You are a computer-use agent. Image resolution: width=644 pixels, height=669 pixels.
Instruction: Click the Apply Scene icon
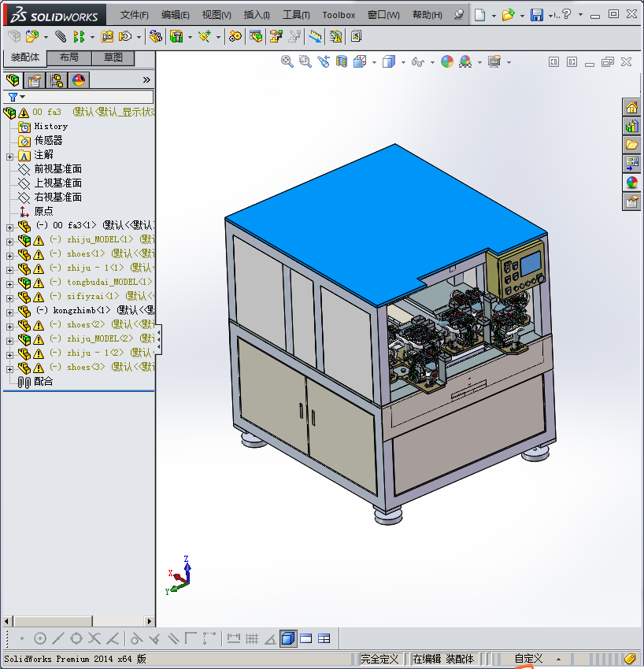pyautogui.click(x=465, y=62)
